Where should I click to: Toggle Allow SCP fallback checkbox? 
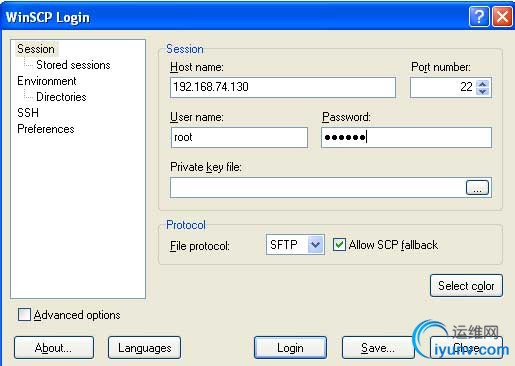(x=339, y=245)
